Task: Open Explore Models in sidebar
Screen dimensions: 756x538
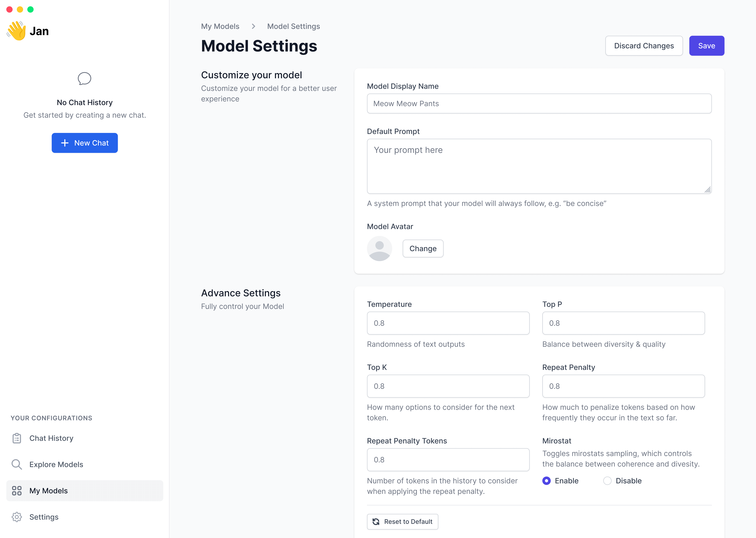Action: coord(56,464)
